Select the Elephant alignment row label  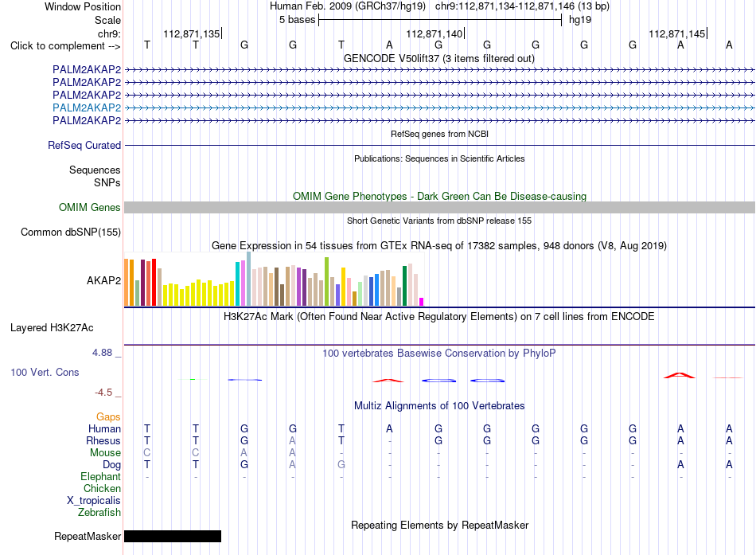[101, 476]
